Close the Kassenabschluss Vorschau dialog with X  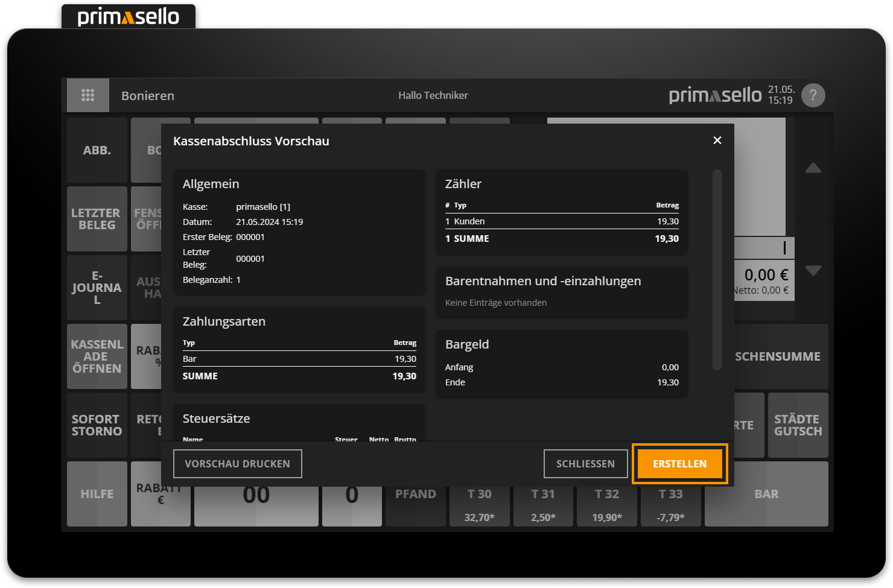coord(717,141)
